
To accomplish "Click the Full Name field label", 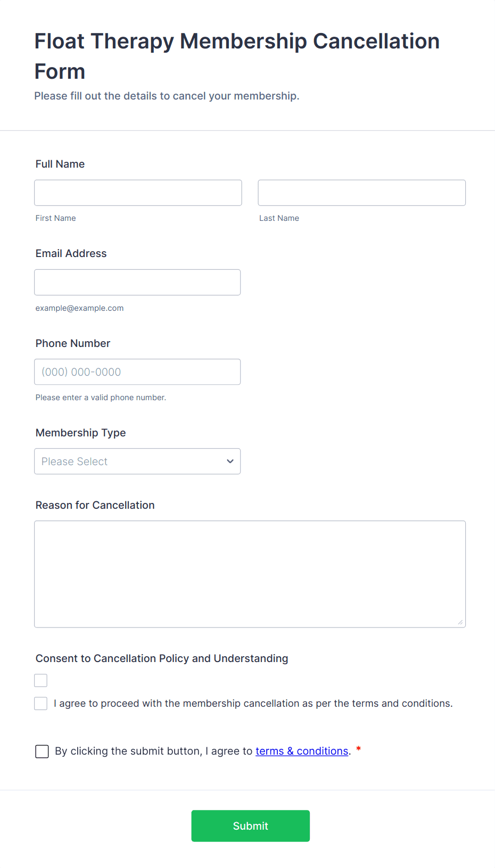I will click(x=60, y=164).
